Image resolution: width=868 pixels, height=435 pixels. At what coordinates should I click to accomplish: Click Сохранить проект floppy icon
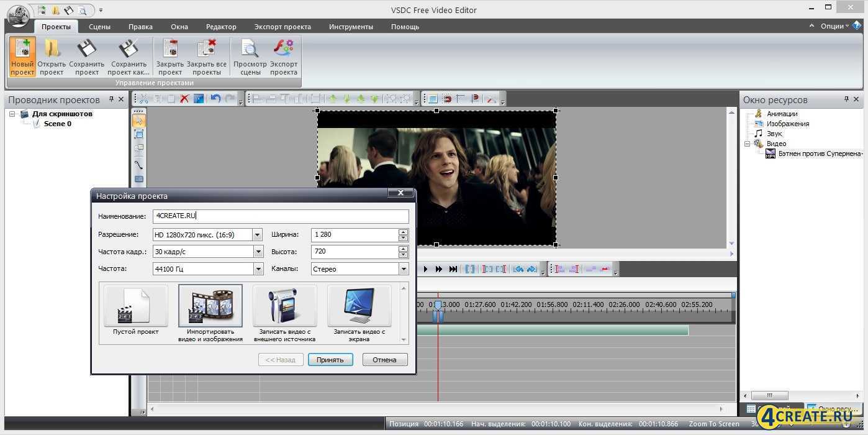(86, 48)
